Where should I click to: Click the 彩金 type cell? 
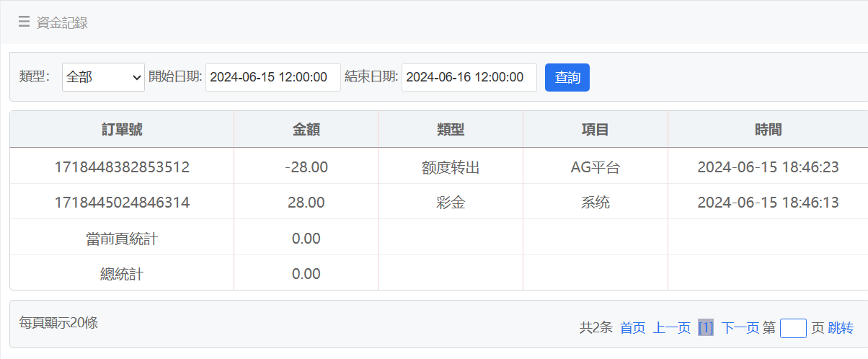point(451,203)
